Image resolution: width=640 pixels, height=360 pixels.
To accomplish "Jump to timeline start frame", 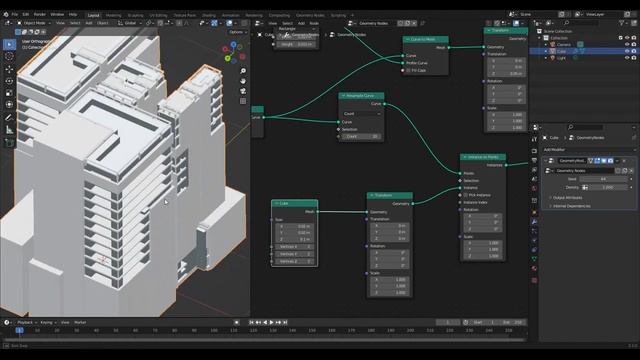I will (x=251, y=322).
